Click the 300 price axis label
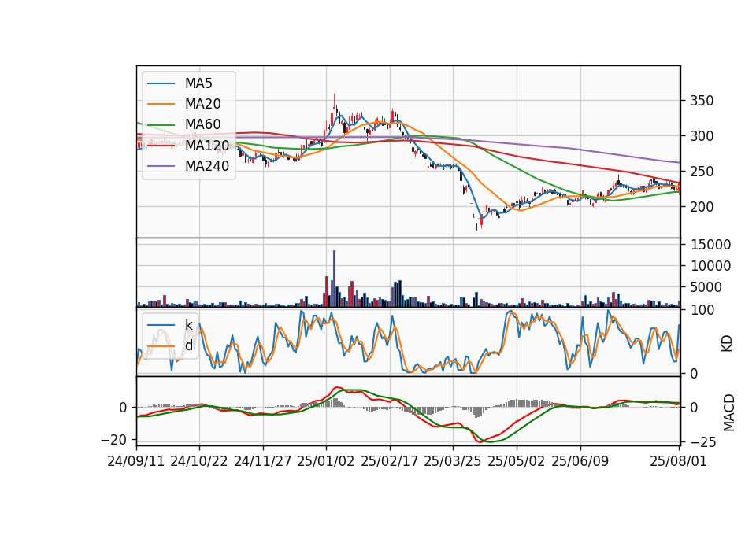This screenshot has height=543, width=756. [x=702, y=136]
